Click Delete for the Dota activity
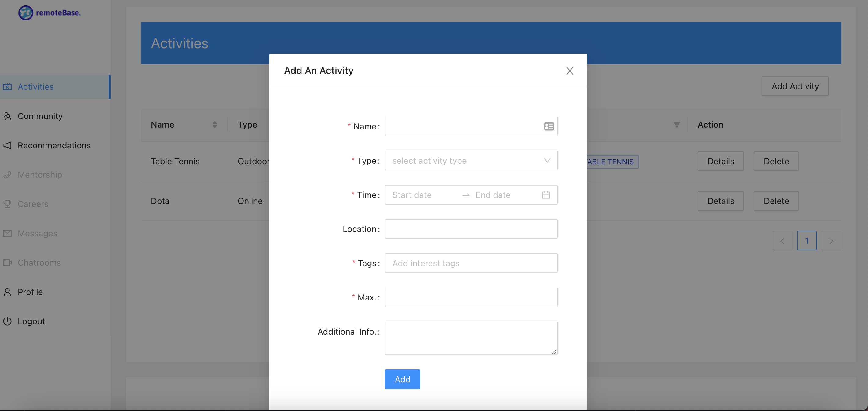868x411 pixels. 776,201
